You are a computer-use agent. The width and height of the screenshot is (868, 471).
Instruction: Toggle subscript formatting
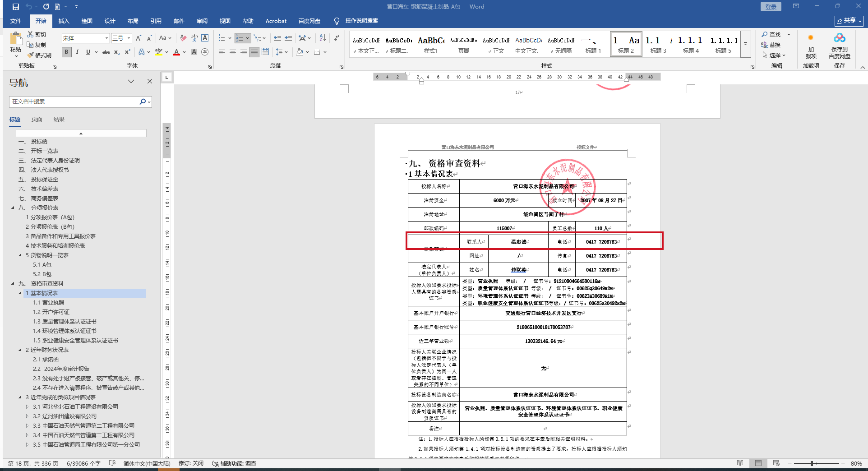click(x=117, y=52)
